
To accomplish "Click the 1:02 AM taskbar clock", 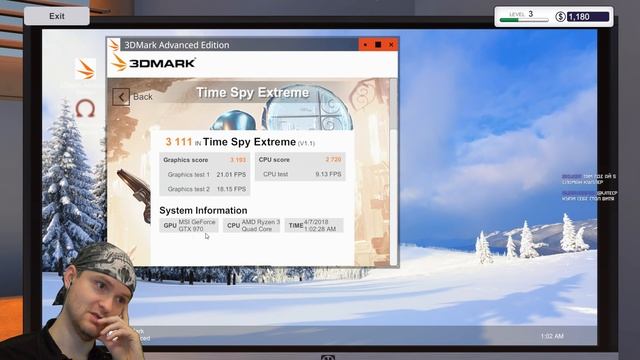I will [x=552, y=336].
